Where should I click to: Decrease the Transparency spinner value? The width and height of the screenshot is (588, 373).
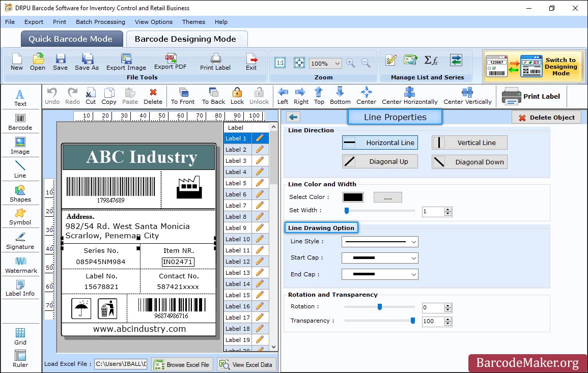[448, 324]
